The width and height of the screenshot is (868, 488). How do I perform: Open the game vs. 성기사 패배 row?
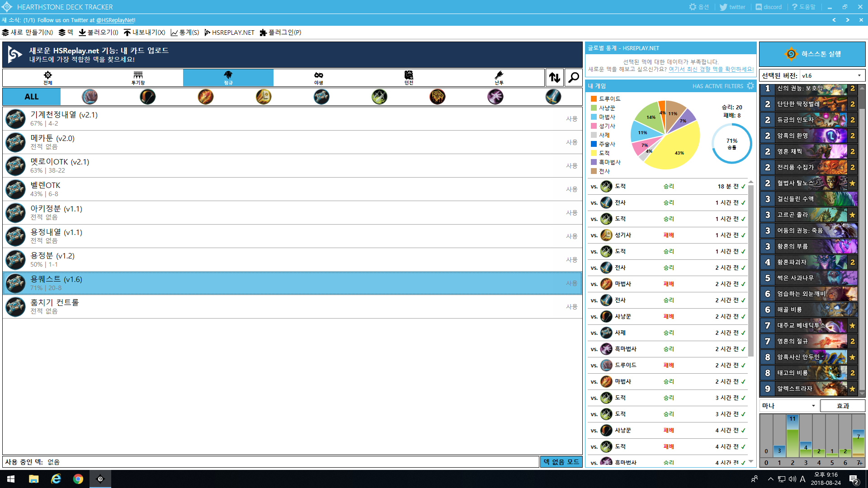coord(667,235)
